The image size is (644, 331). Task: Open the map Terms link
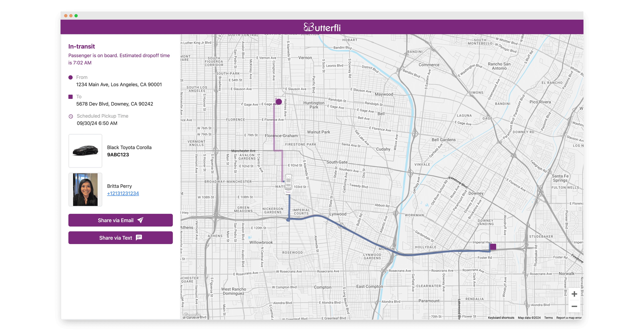548,318
